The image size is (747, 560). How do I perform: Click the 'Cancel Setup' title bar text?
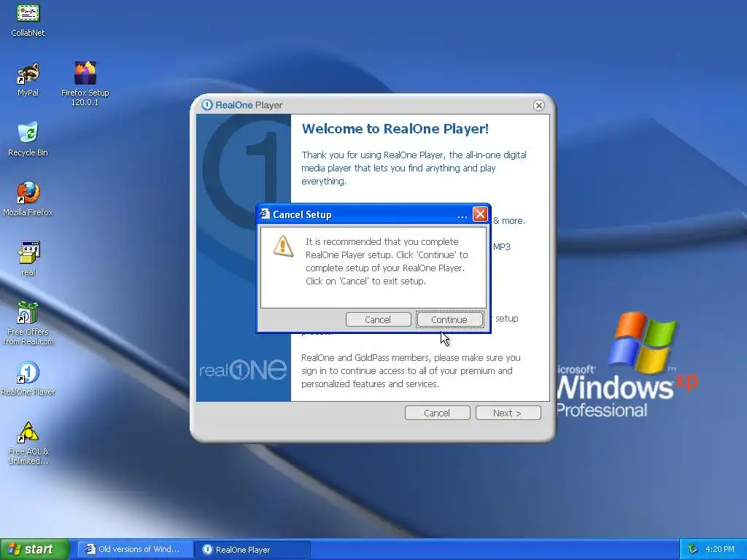302,215
